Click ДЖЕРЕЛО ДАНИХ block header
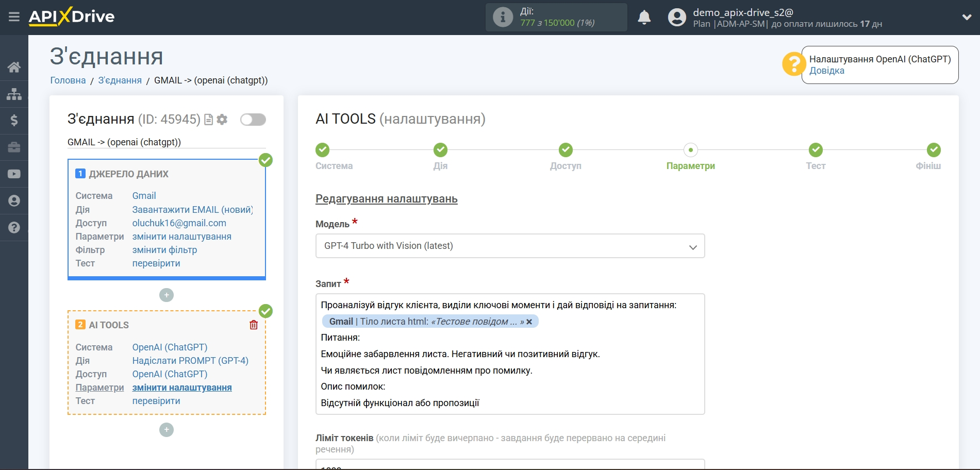This screenshot has width=980, height=470. (128, 174)
